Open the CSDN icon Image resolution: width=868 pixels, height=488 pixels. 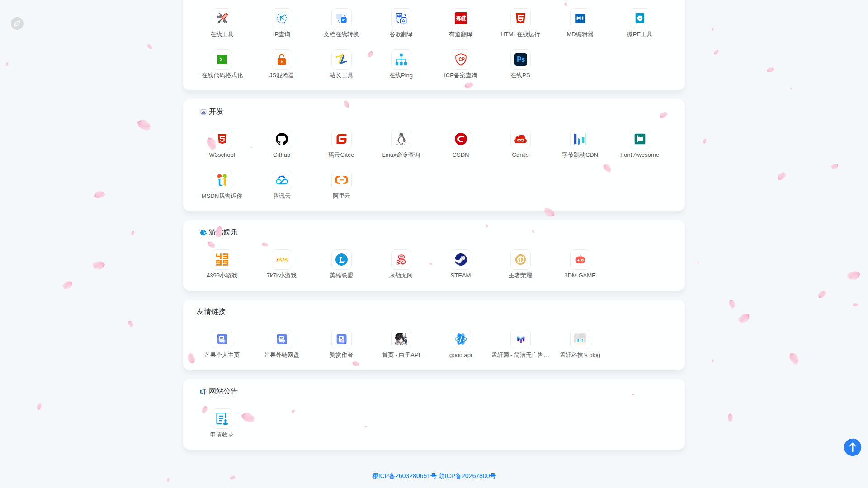click(x=461, y=139)
